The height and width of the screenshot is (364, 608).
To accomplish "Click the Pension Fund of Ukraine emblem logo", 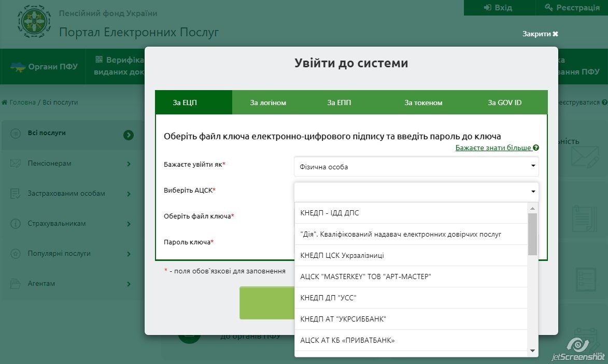I will click(34, 21).
